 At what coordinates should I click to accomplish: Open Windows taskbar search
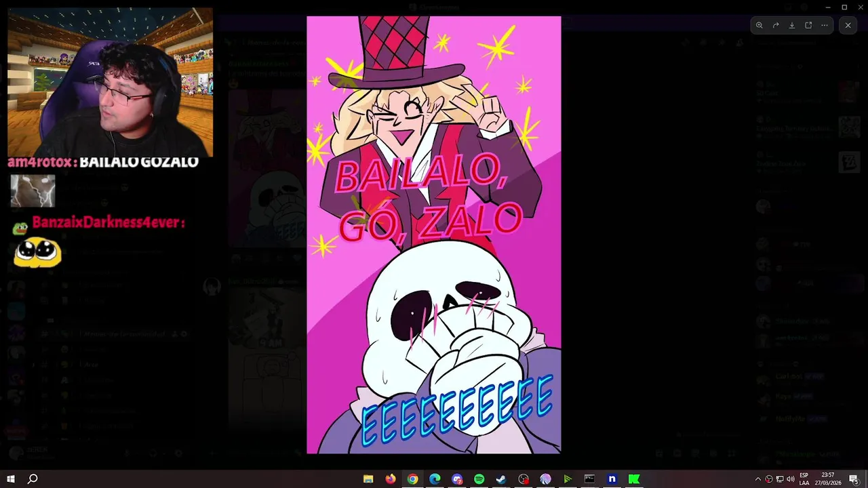click(33, 479)
